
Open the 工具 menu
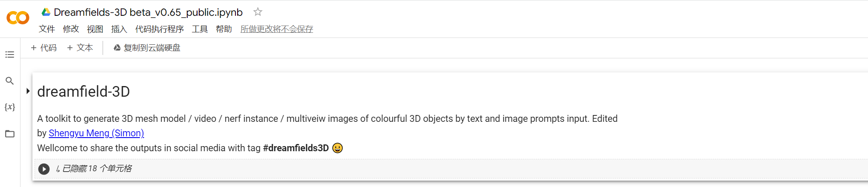tap(200, 29)
